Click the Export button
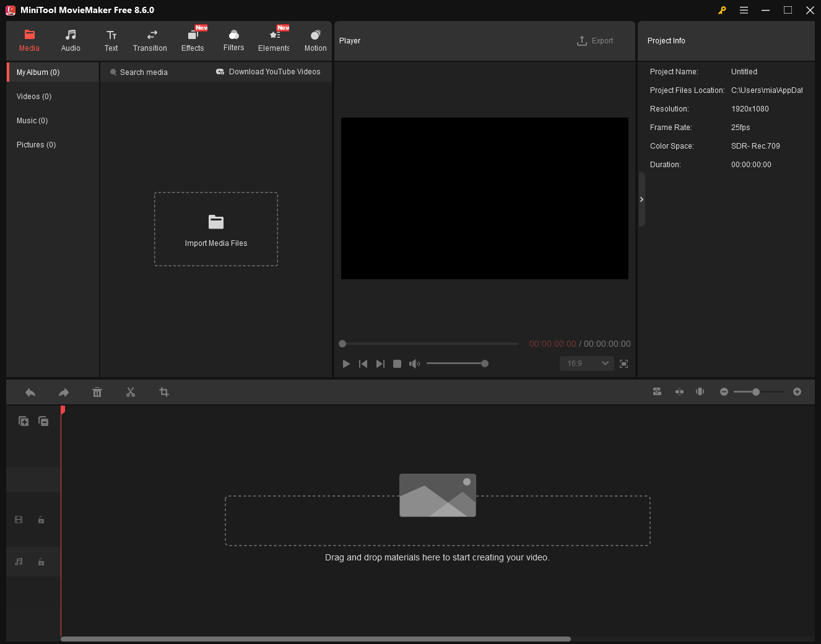The width and height of the screenshot is (821, 644). coord(595,41)
